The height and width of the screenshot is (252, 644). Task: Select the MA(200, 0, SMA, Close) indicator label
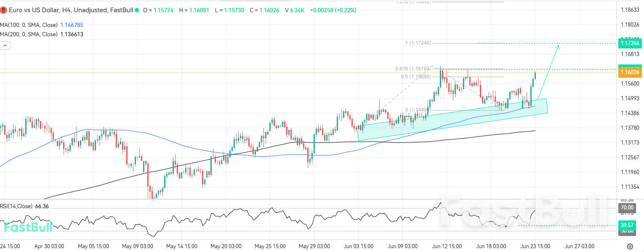28,34
